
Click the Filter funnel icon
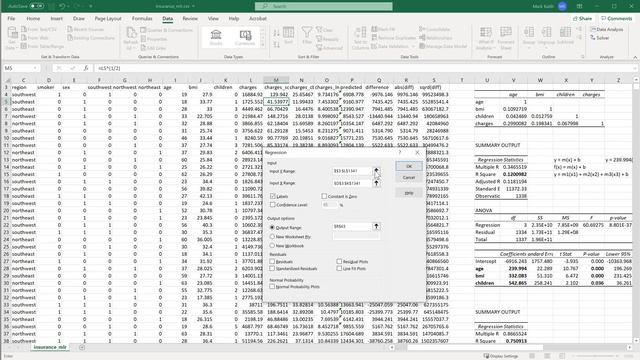[307, 33]
